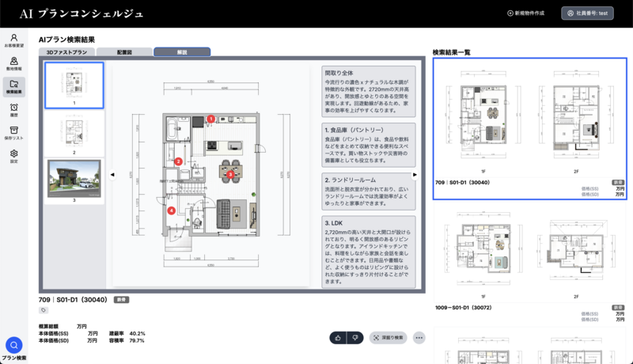Select thumbnail 2 second-floor plan
633x364 pixels.
pos(74,135)
